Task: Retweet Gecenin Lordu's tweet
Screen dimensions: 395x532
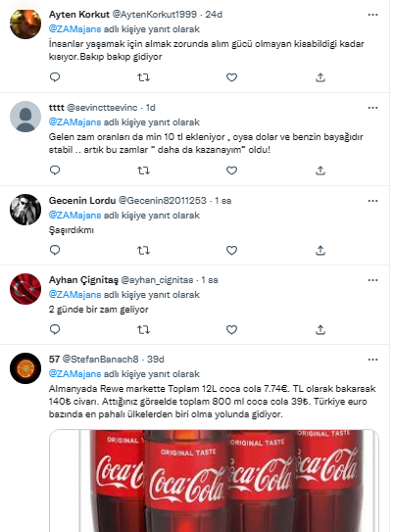Action: click(x=143, y=251)
